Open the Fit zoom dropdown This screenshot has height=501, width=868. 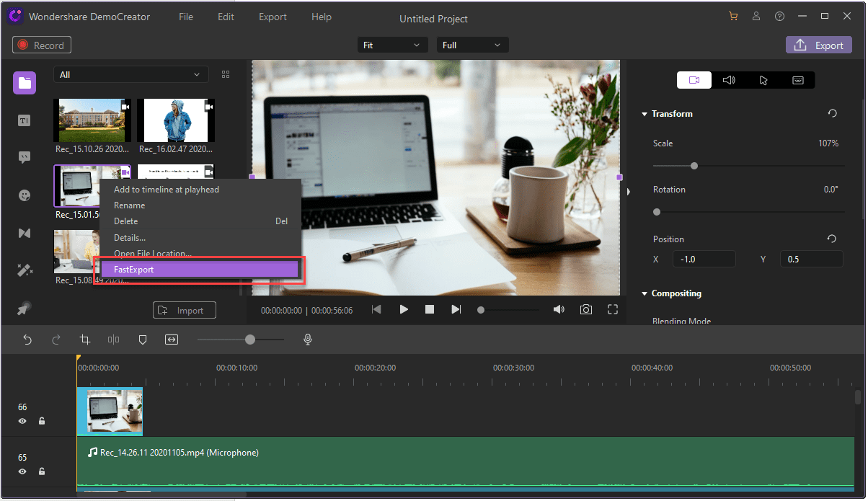tap(392, 45)
